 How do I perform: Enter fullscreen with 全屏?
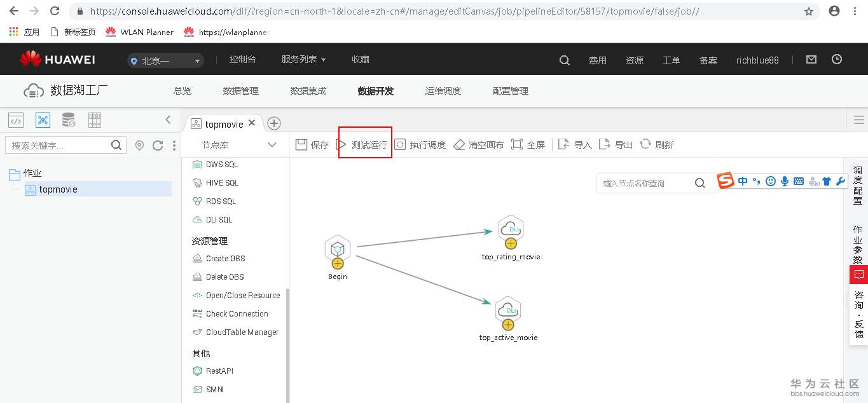528,145
